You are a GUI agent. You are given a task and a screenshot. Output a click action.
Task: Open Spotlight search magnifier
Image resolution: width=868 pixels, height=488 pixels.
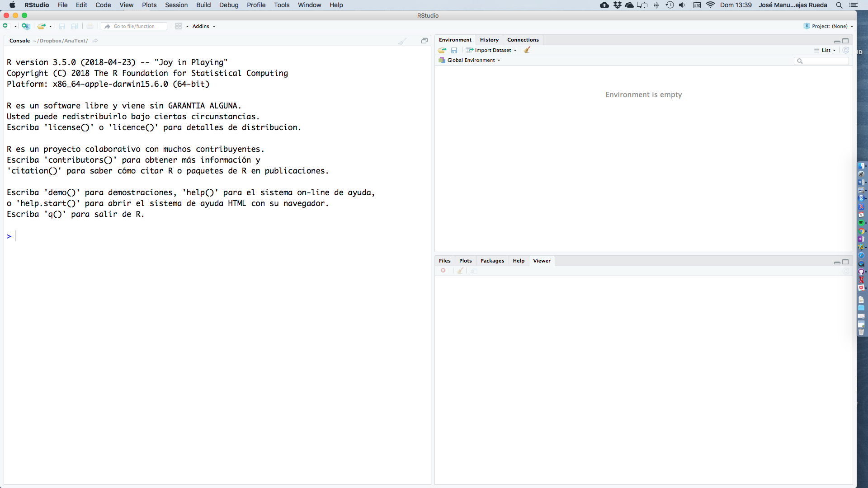click(x=839, y=5)
